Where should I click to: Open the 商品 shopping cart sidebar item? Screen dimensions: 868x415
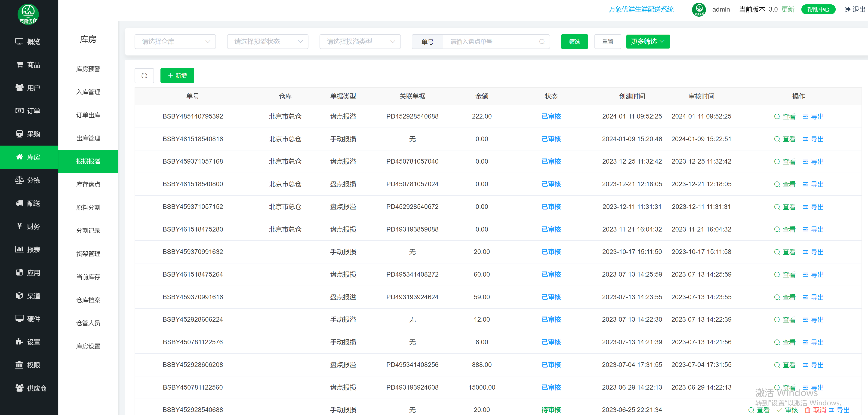click(20, 64)
